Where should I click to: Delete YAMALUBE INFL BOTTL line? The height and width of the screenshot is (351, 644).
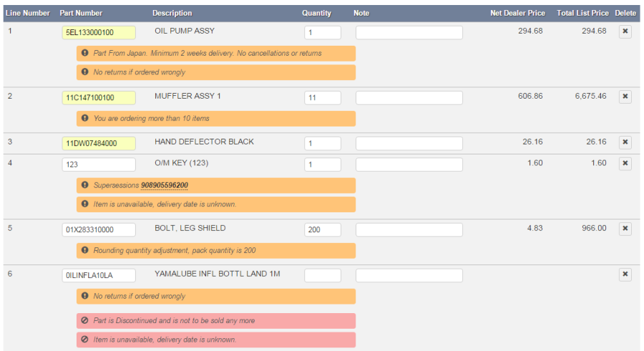[625, 275]
